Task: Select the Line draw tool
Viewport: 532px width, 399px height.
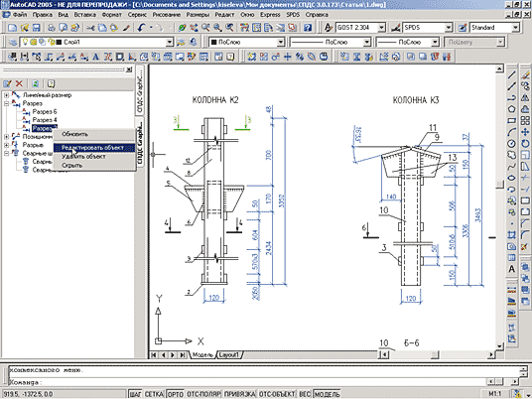Action: pyautogui.click(x=511, y=75)
